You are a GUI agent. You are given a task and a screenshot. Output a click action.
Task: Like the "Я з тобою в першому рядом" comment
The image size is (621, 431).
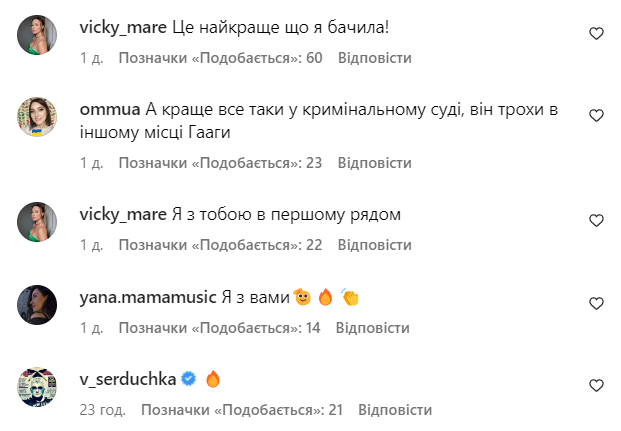pyautogui.click(x=596, y=220)
